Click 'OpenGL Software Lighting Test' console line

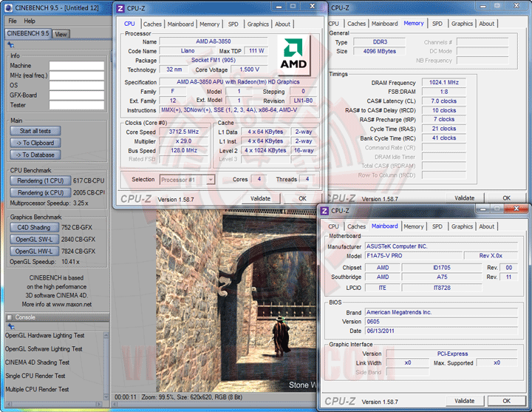tap(44, 349)
